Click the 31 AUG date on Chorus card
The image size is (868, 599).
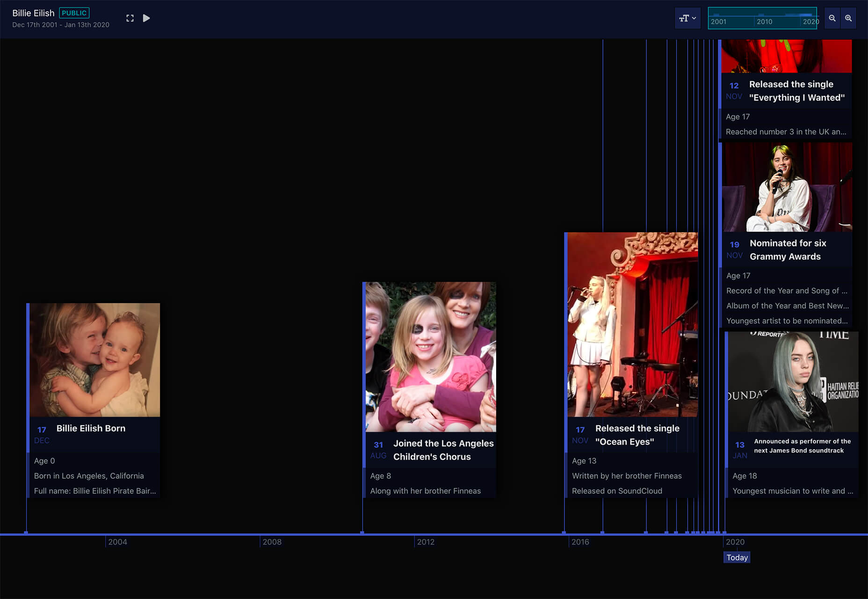378,450
